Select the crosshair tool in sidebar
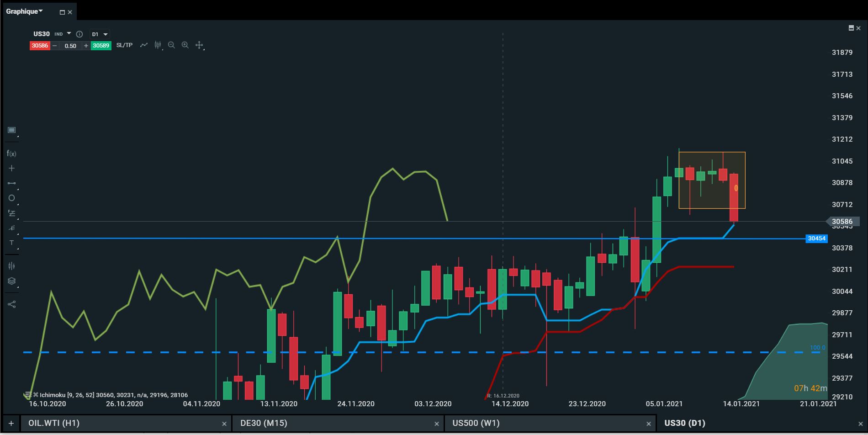Screen dimensions: 868x435 pos(11,168)
